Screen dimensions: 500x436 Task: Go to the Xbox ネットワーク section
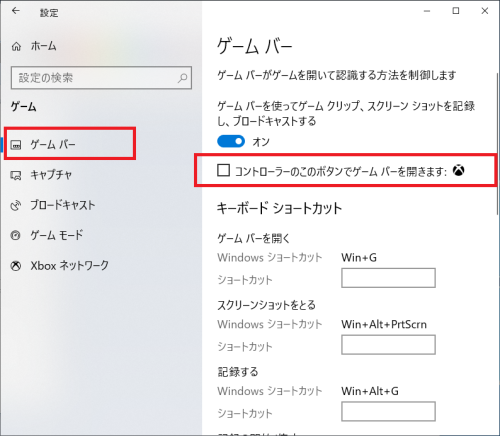coord(69,266)
